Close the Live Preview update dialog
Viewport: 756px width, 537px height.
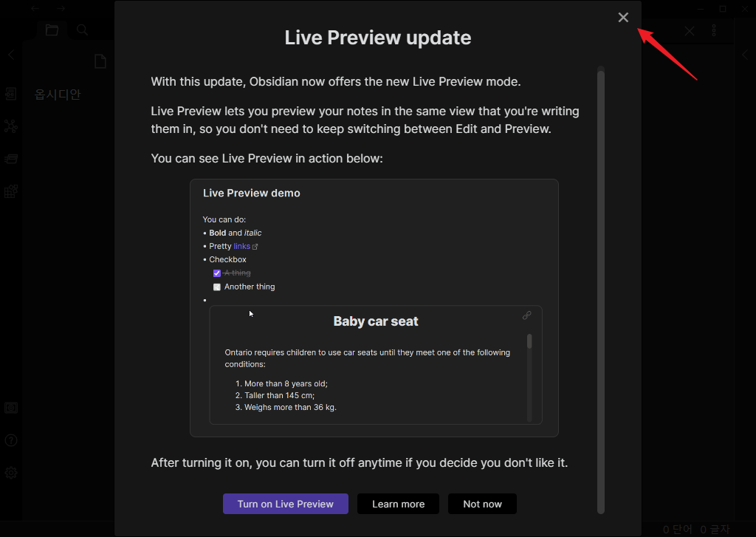pos(623,18)
